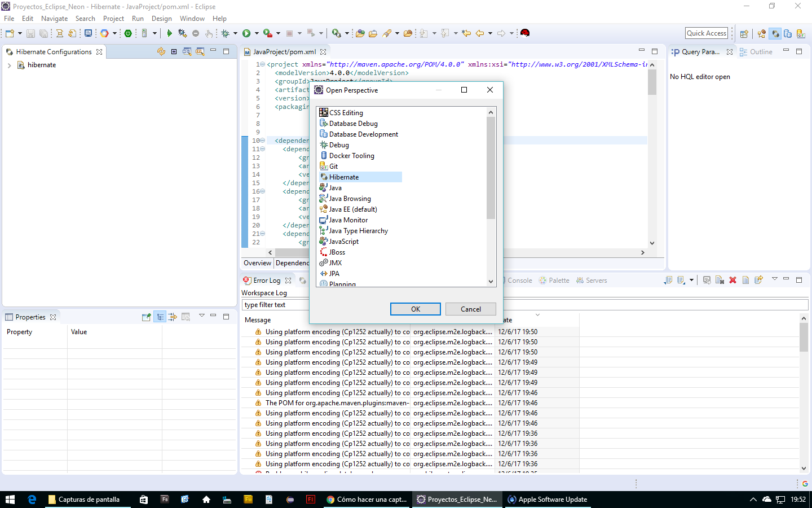Image resolution: width=812 pixels, height=508 pixels.
Task: Click the Error Log filter text field
Action: click(x=525, y=305)
